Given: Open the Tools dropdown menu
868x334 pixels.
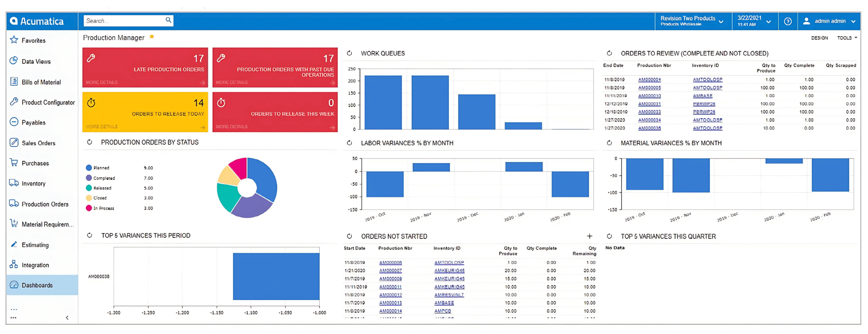Looking at the screenshot, I should pyautogui.click(x=846, y=38).
